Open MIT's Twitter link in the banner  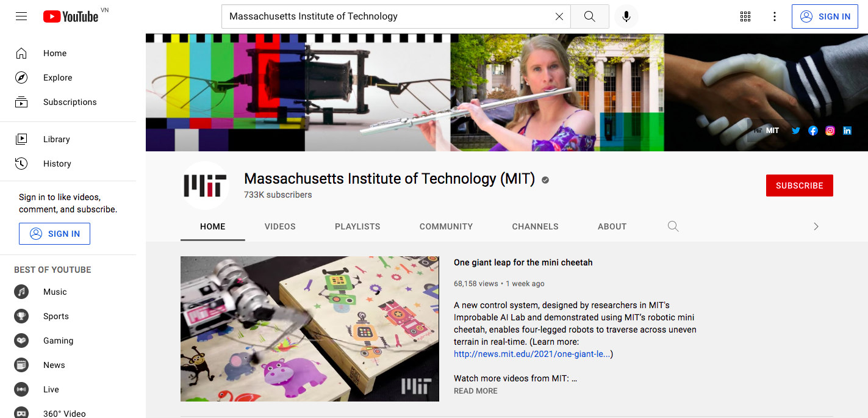pyautogui.click(x=795, y=131)
